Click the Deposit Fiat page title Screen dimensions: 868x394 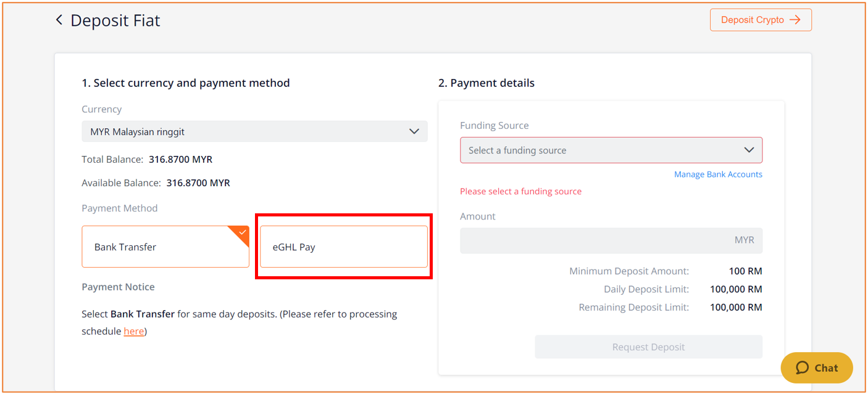tap(115, 20)
